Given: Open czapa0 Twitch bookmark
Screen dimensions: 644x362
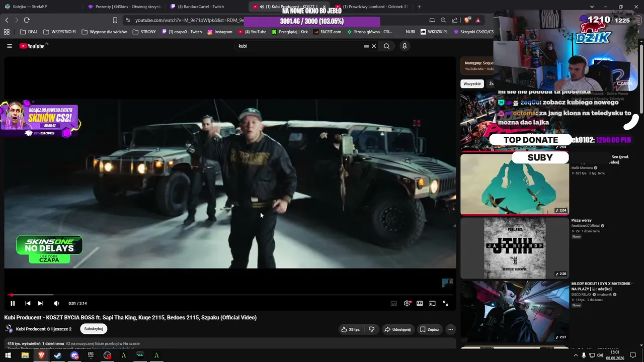Looking at the screenshot, I should tap(182, 32).
